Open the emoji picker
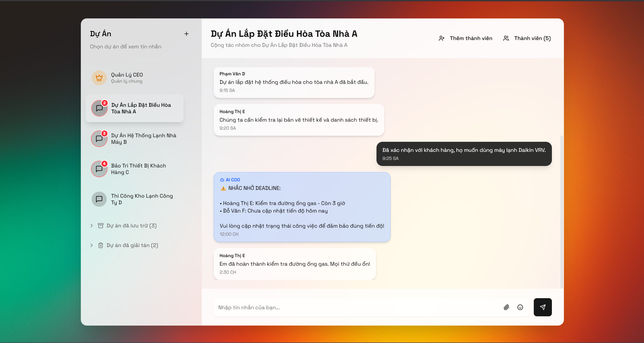644x343 pixels. pyautogui.click(x=520, y=307)
